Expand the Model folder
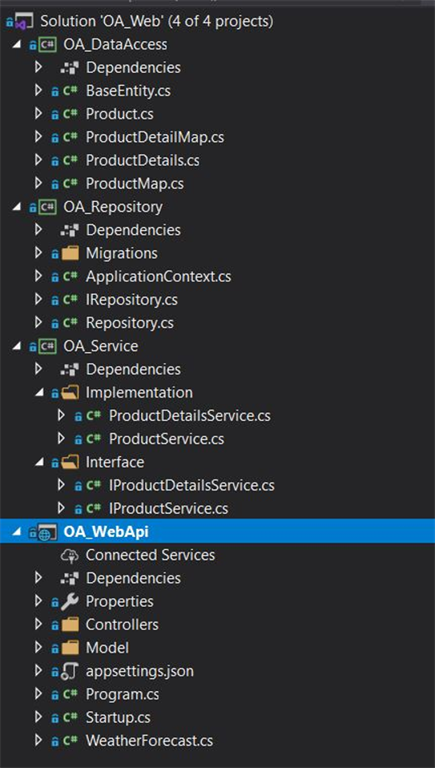Screen dimensions: 435x768 tap(39, 648)
